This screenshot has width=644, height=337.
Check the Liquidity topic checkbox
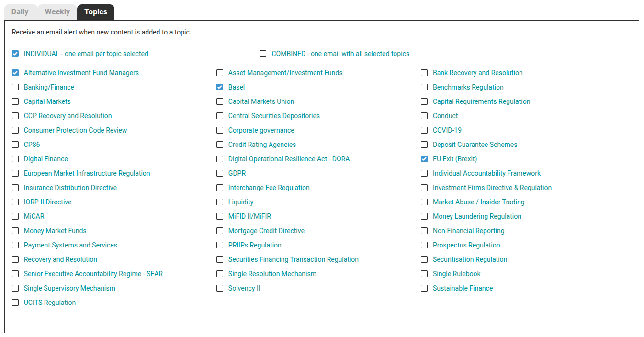[220, 202]
